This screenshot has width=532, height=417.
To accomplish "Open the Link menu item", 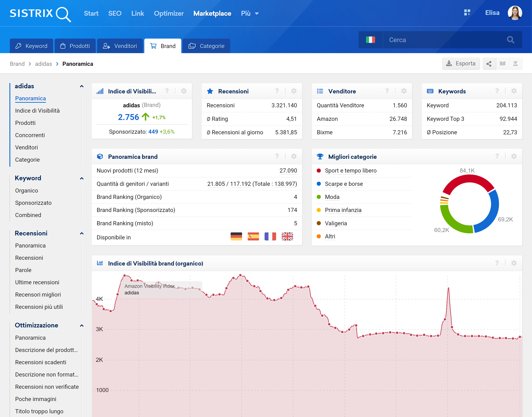I will coord(138,13).
